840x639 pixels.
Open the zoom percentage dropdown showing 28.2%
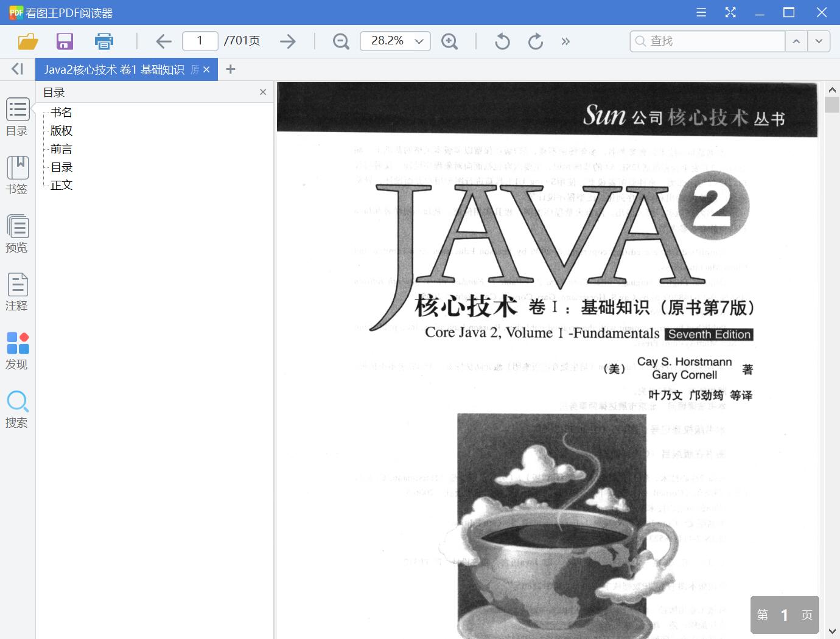(x=396, y=41)
